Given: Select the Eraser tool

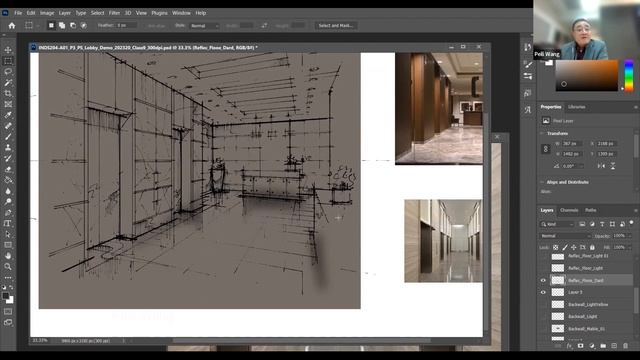Looking at the screenshot, I should (8, 169).
